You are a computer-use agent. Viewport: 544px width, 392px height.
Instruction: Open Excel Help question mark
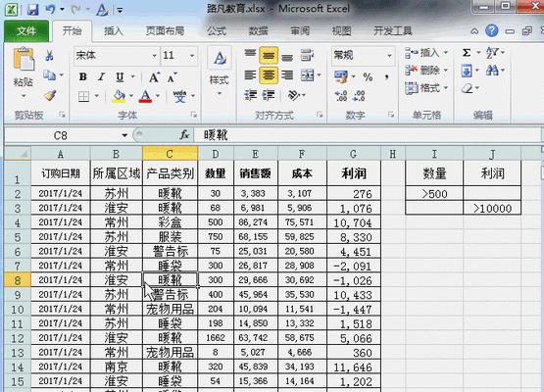(x=492, y=31)
